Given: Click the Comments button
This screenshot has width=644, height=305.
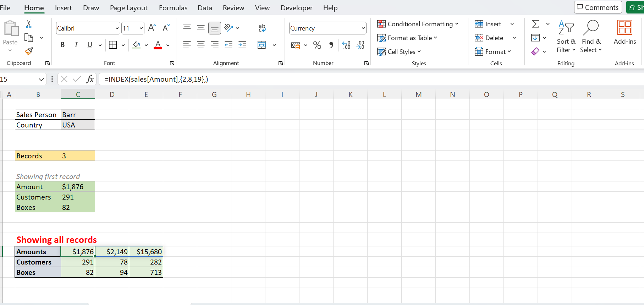Looking at the screenshot, I should (x=598, y=7).
